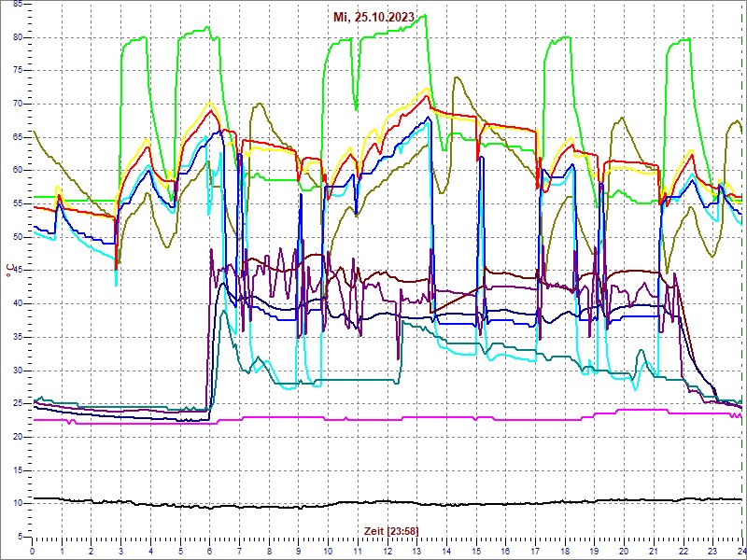Viewport: 747px width, 560px height.
Task: Click hour 18 on the time axis
Action: pyautogui.click(x=565, y=550)
